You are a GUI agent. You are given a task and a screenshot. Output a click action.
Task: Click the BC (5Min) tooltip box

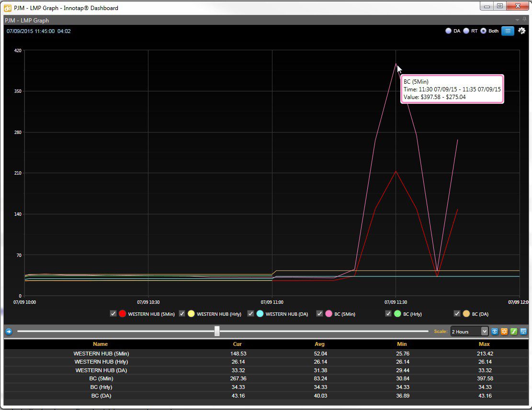click(452, 89)
